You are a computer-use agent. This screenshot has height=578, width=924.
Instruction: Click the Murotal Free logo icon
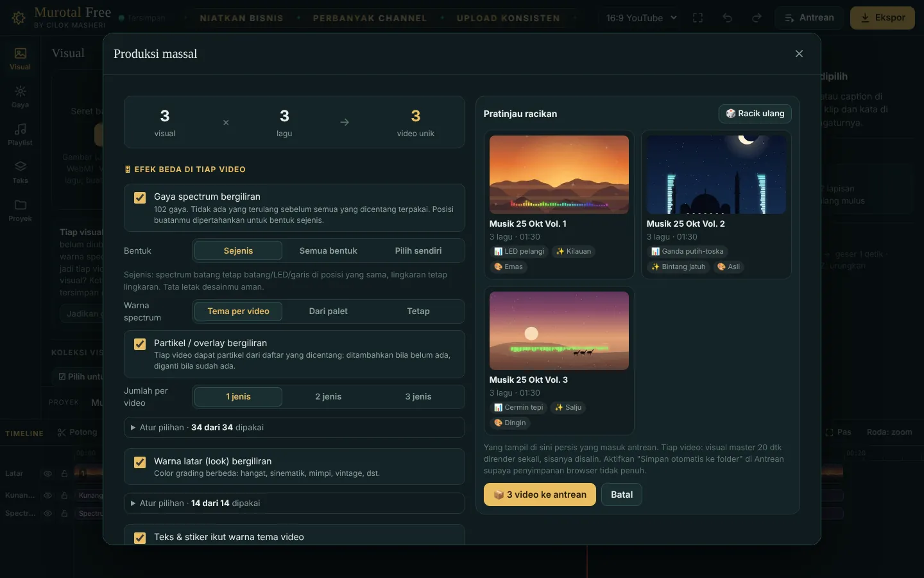pos(19,18)
